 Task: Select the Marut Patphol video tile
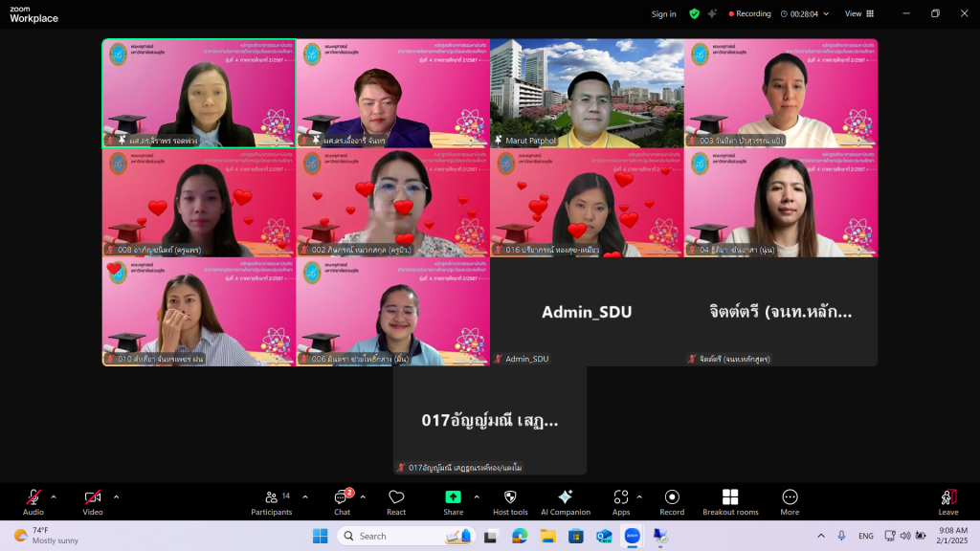(587, 94)
